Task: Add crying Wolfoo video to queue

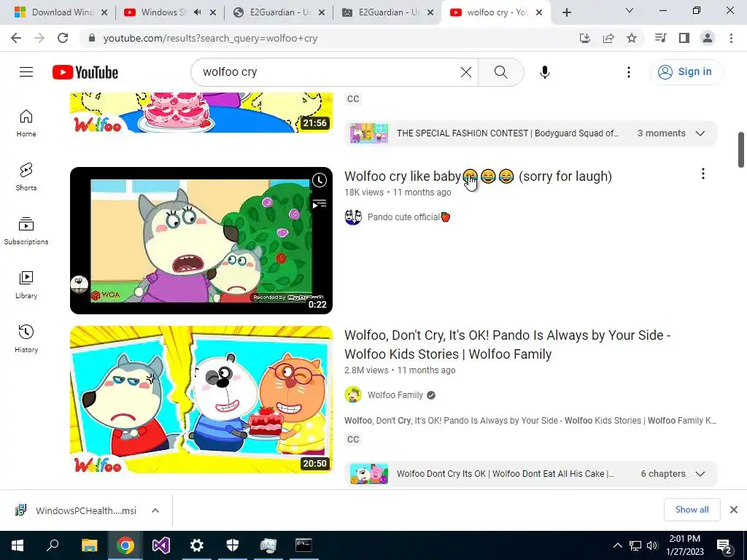Action: (320, 204)
